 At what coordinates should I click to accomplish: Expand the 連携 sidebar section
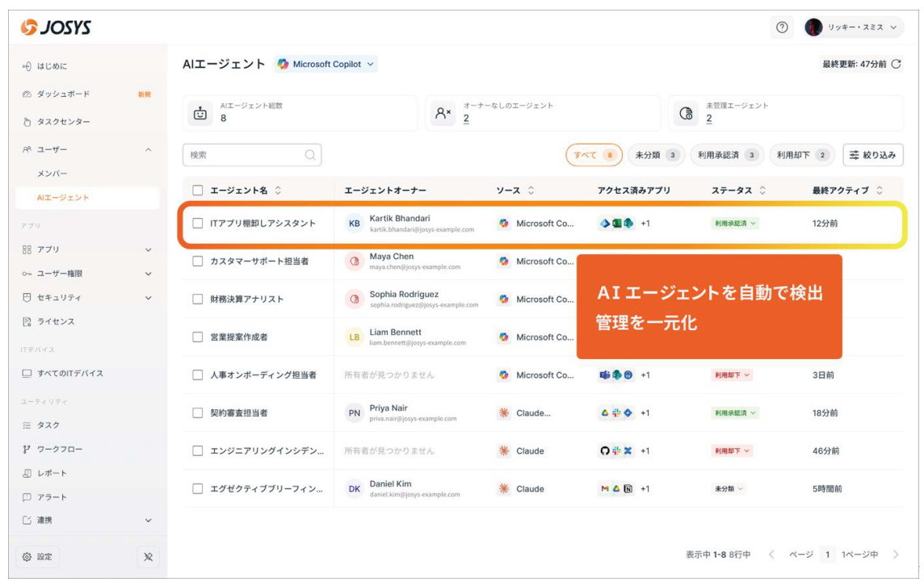click(x=148, y=521)
